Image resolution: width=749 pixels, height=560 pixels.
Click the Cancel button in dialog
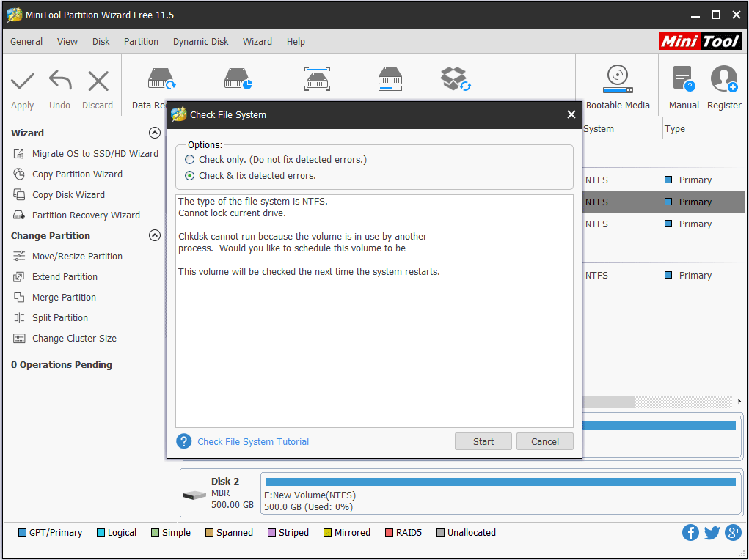(x=545, y=441)
